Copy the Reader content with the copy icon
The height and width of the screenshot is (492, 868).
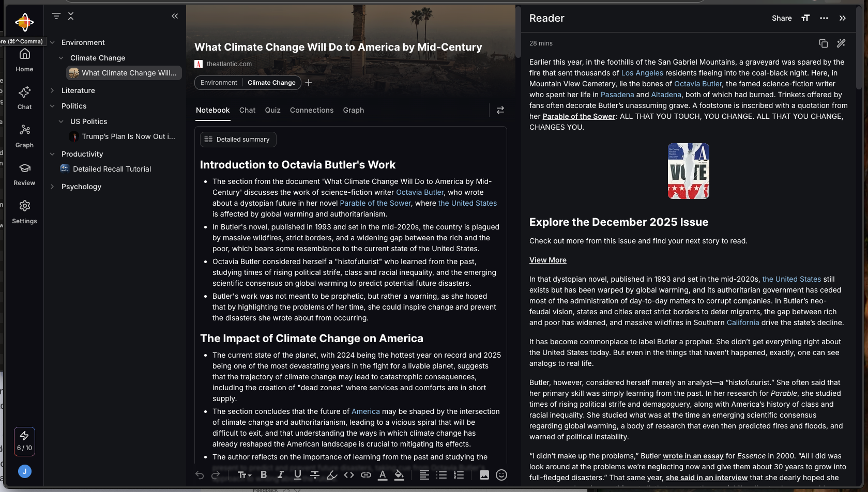[x=824, y=43]
